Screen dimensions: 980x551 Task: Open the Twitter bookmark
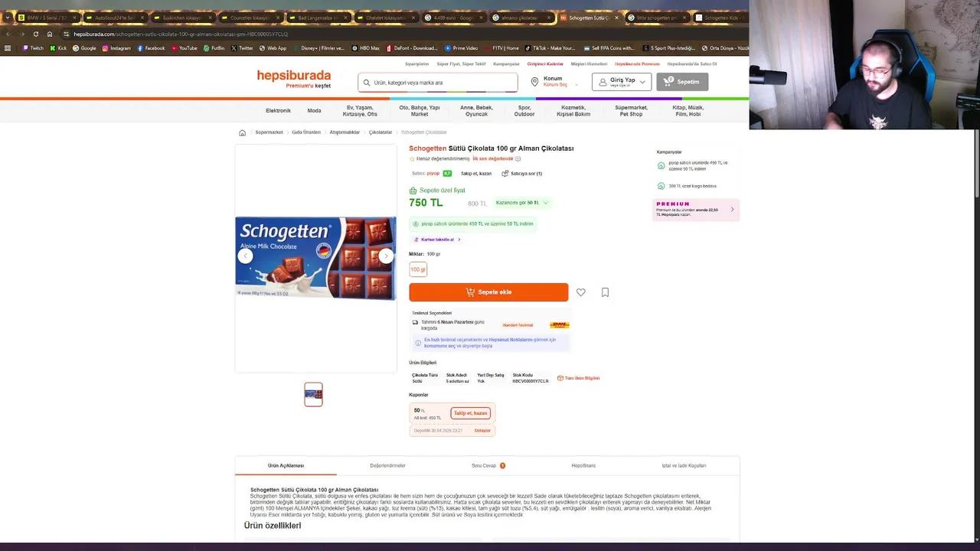click(242, 48)
